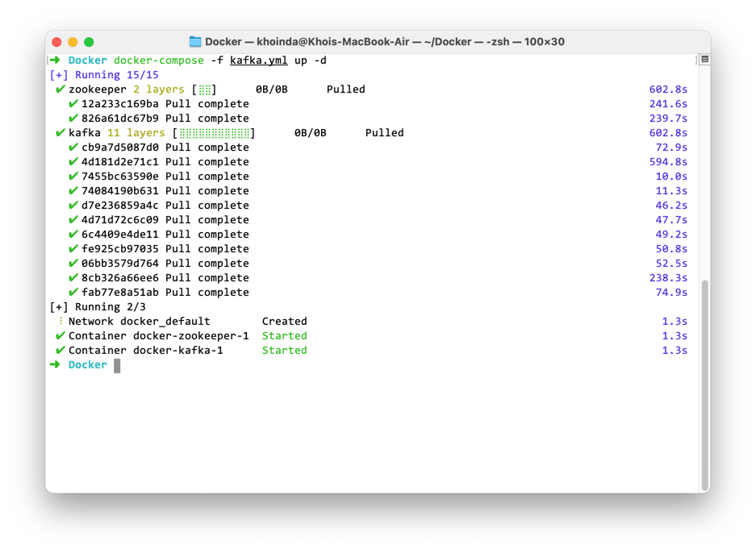The width and height of the screenshot is (756, 553).
Task: Click the window title text in title bar
Action: click(384, 42)
